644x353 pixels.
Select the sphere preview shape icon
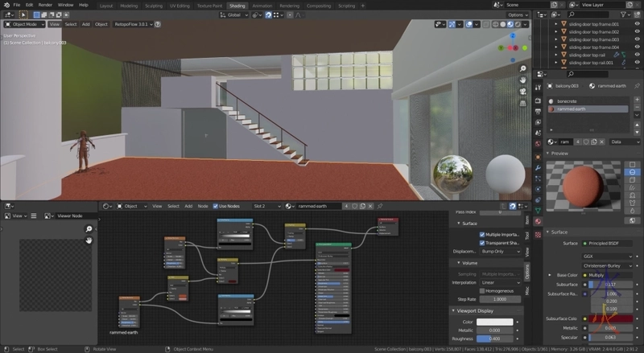[632, 174]
